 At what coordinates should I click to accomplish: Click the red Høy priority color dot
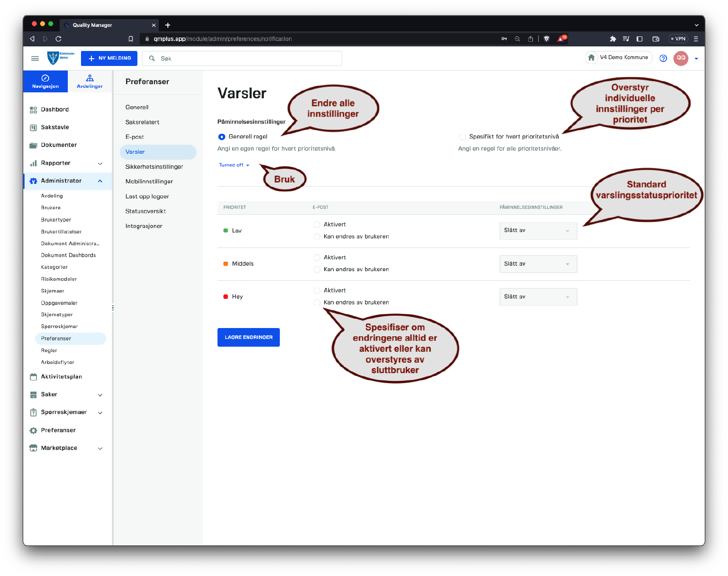click(x=226, y=297)
